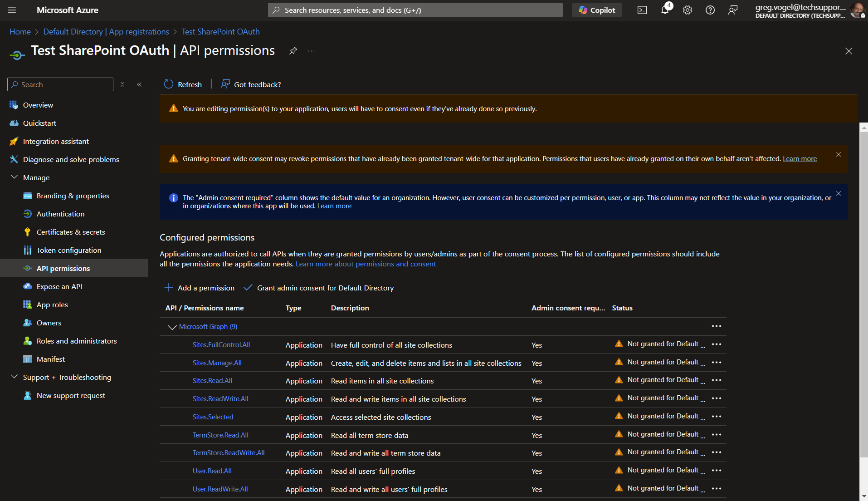This screenshot has height=501, width=868.
Task: Open Certificates & secrets menu item
Action: [71, 232]
